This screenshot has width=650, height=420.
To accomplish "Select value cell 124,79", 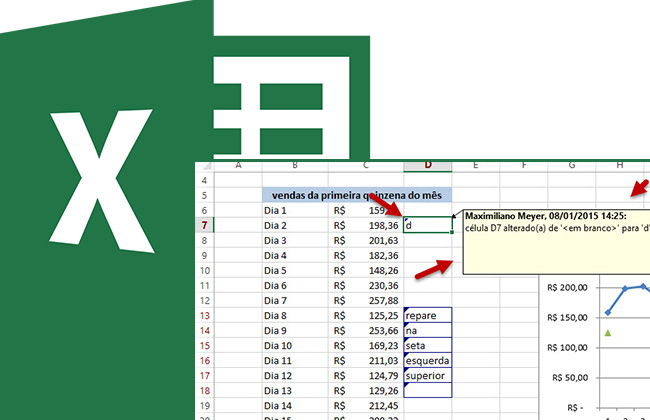I will 366,375.
